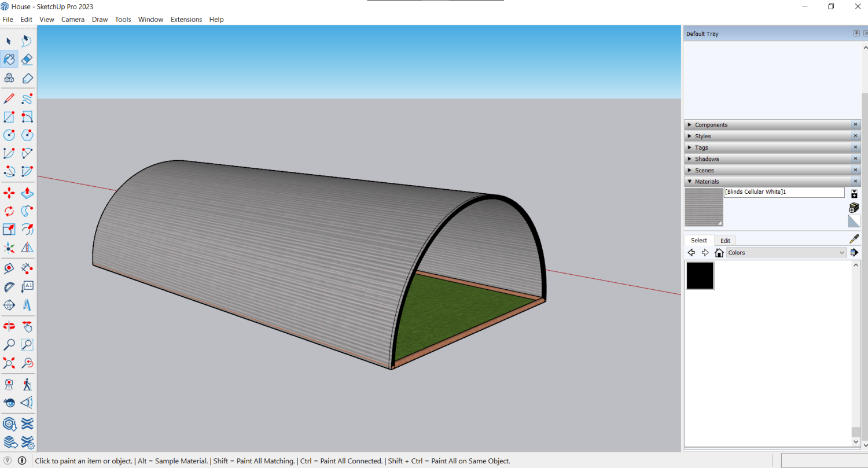Open the Extensions menu
868x468 pixels.
[x=186, y=19]
